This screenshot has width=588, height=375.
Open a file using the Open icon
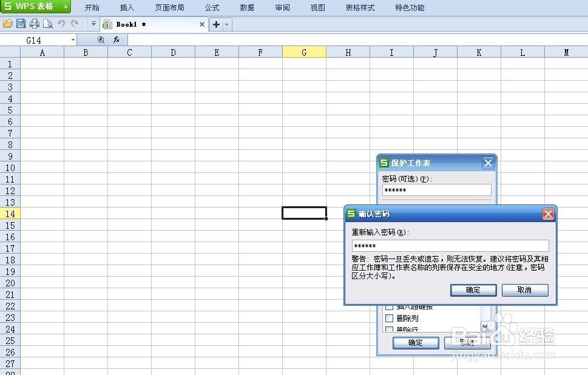point(7,24)
